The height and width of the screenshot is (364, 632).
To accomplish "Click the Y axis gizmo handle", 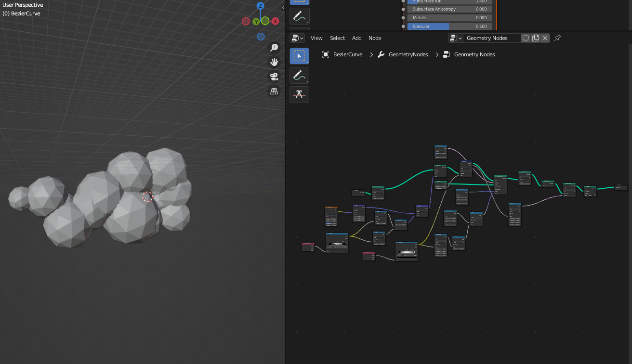I will pyautogui.click(x=256, y=22).
